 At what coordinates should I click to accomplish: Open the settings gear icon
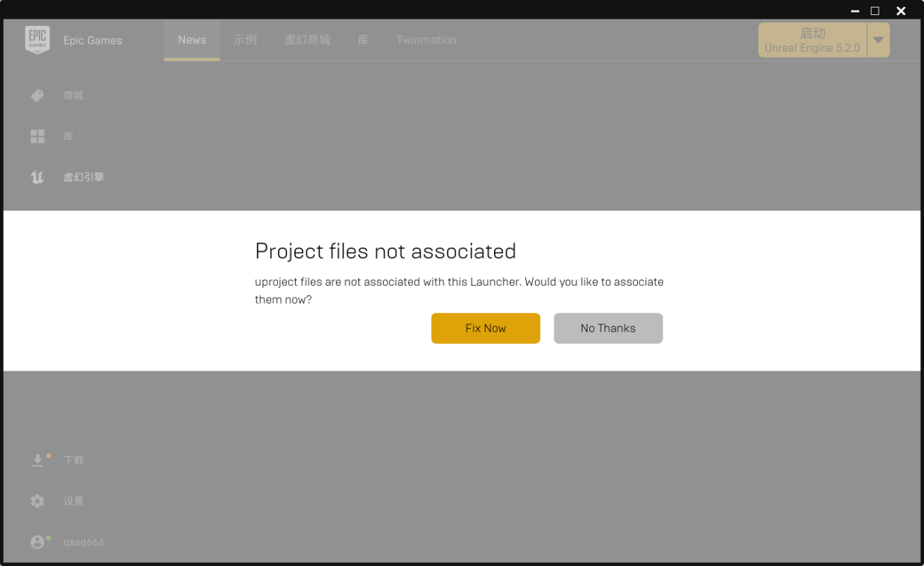(x=37, y=501)
